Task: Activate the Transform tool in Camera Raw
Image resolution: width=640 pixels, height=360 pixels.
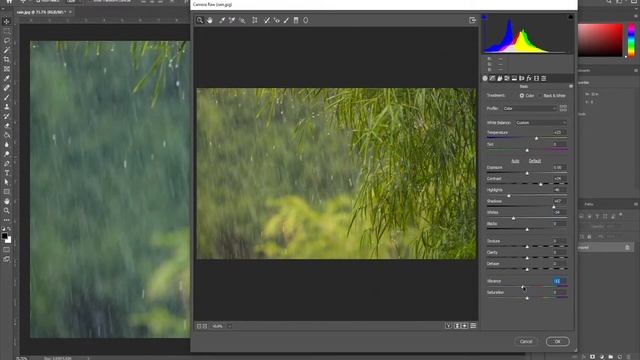Action: (255, 20)
